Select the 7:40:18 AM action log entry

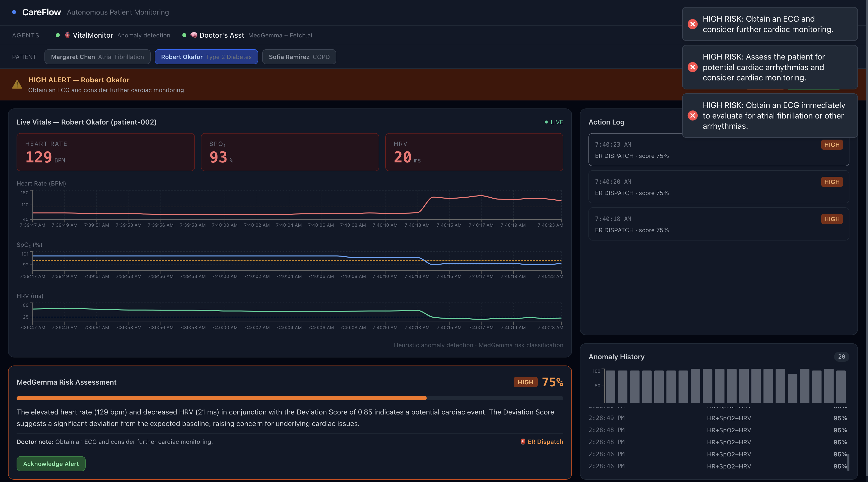pyautogui.click(x=718, y=224)
